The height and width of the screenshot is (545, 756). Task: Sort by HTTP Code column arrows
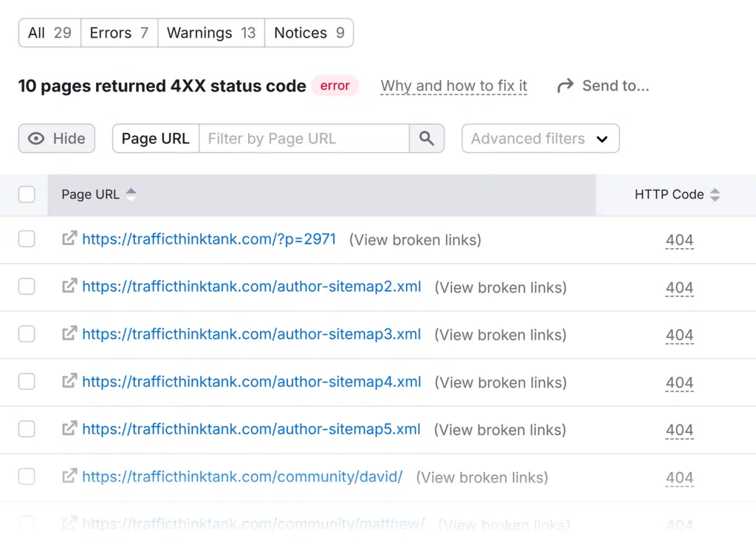pyautogui.click(x=714, y=195)
